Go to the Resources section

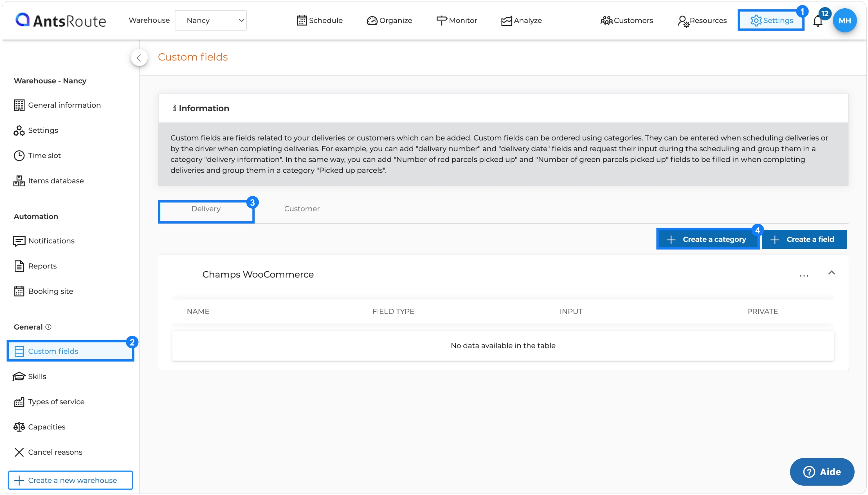click(702, 21)
